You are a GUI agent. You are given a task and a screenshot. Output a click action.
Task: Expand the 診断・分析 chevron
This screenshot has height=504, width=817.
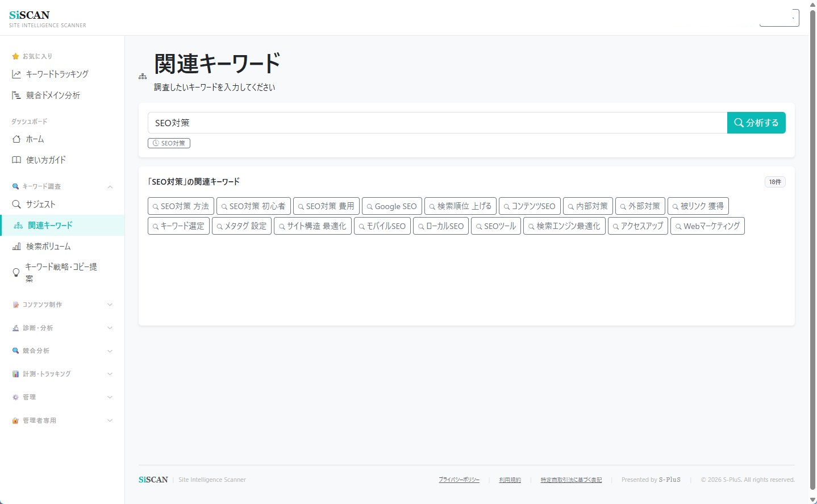(x=110, y=328)
